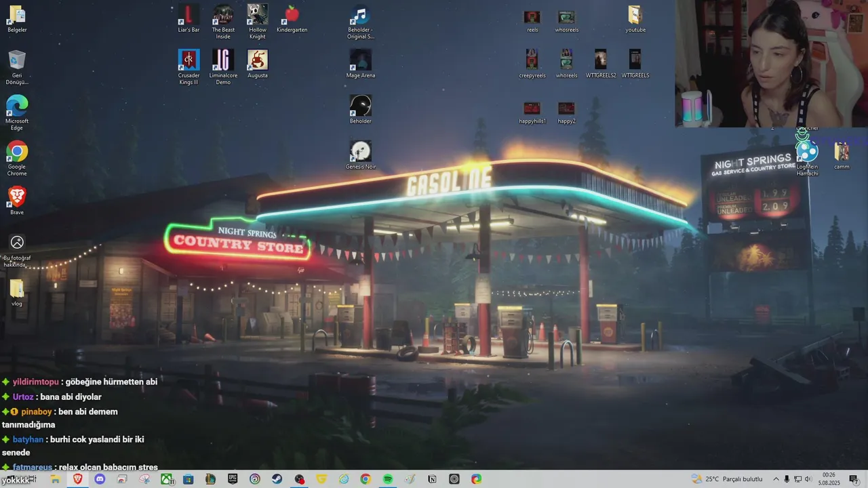Open the notification center with 7 alerts

click(x=854, y=479)
